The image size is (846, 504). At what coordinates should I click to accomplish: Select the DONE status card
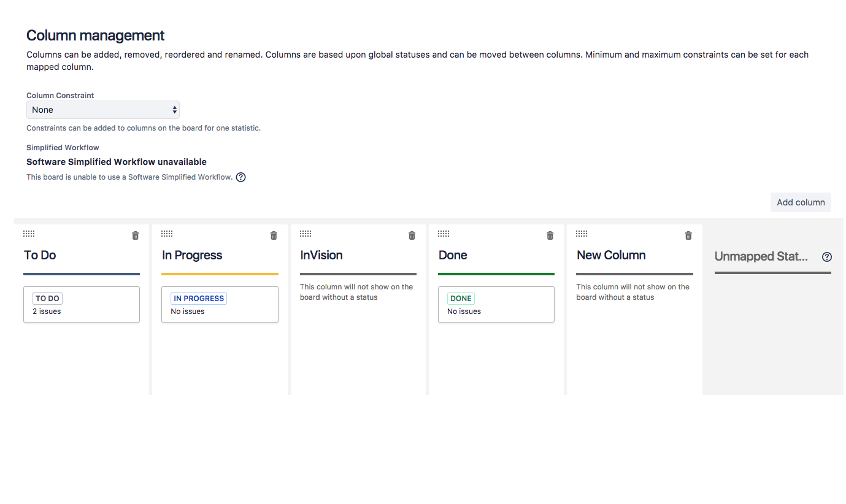pyautogui.click(x=496, y=304)
